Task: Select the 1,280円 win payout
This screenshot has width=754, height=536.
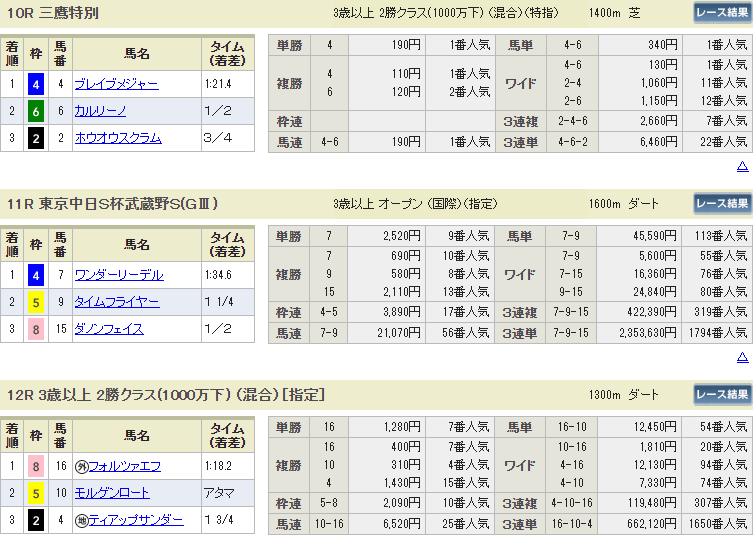Action: tap(402, 427)
